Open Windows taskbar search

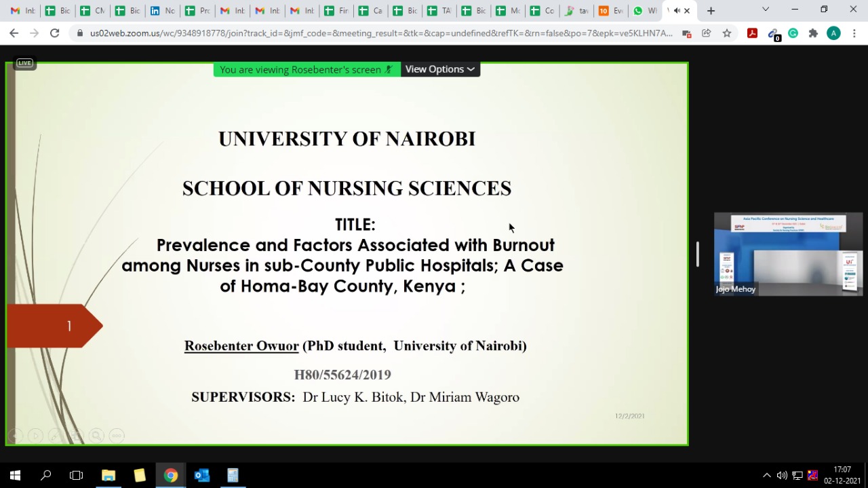pos(46,475)
